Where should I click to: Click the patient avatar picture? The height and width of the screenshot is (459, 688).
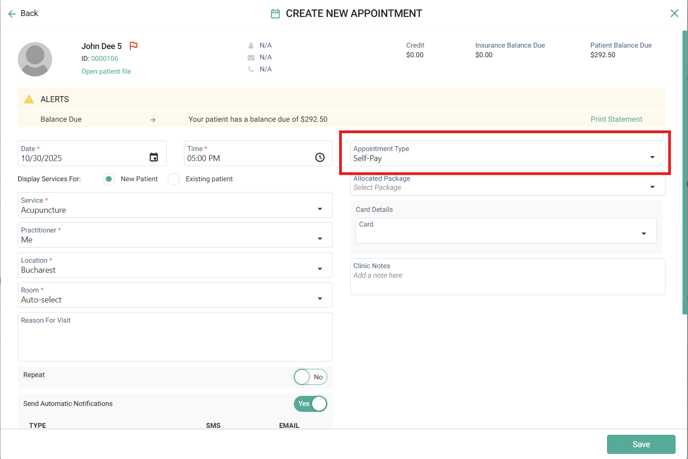coord(35,59)
